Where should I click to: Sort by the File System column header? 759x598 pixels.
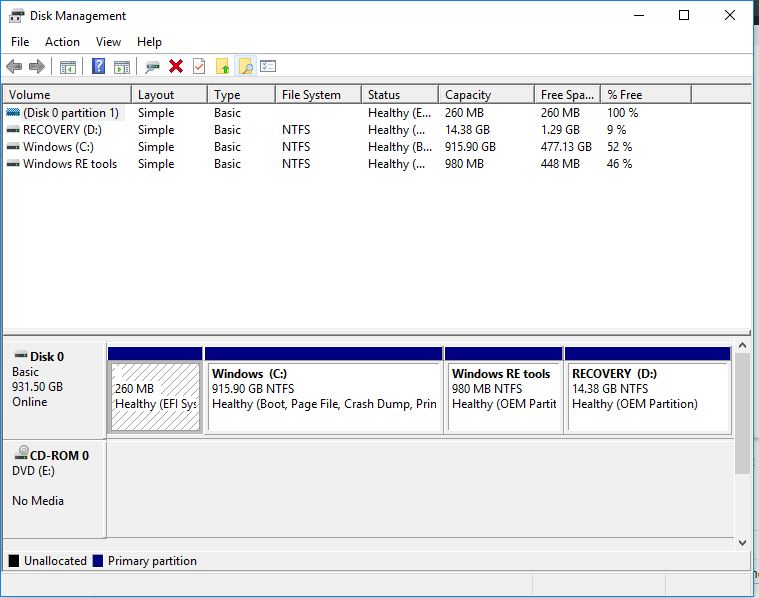coord(319,94)
